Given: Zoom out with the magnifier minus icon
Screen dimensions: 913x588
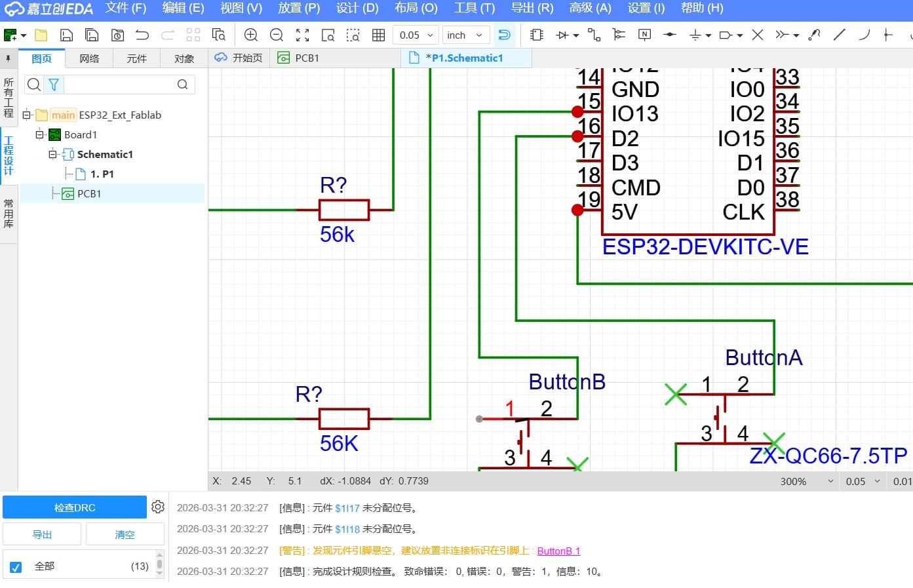Looking at the screenshot, I should tap(277, 35).
